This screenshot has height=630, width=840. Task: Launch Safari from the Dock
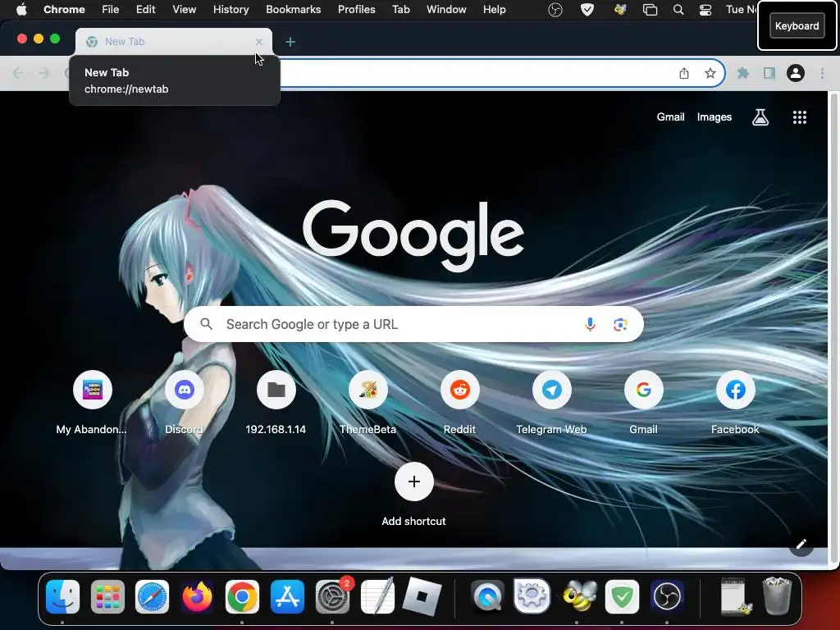click(152, 596)
